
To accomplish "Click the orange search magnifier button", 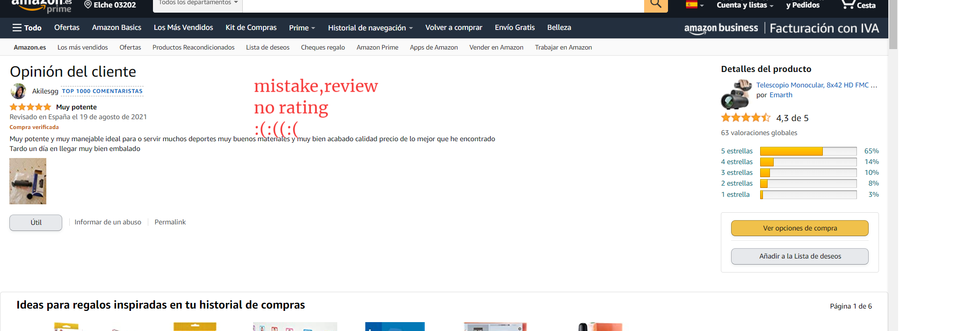I will pyautogui.click(x=655, y=4).
